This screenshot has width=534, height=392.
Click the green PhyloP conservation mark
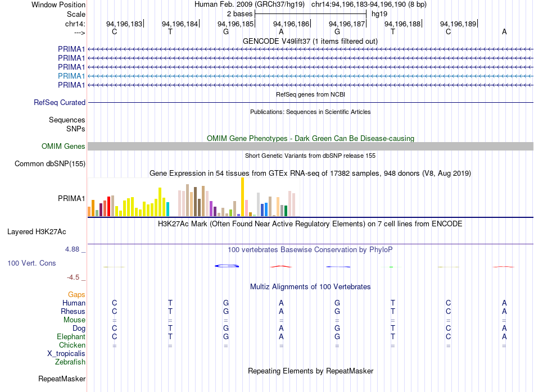[x=391, y=267]
